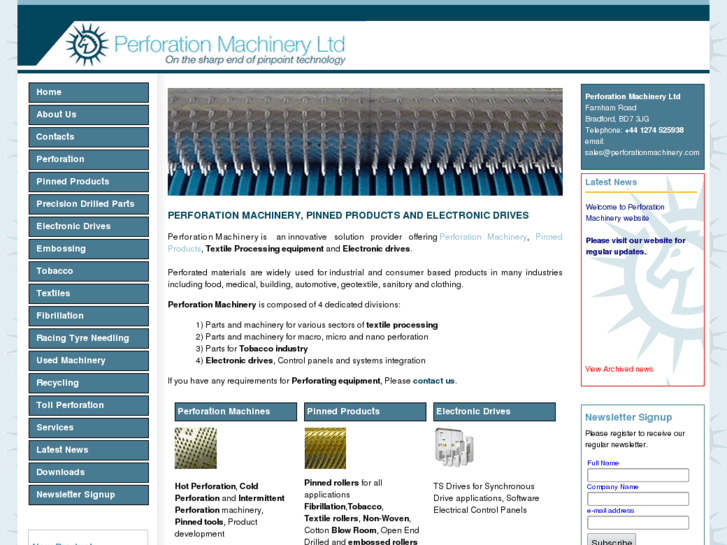
Task: Select Recycling menu item
Action: [x=89, y=383]
